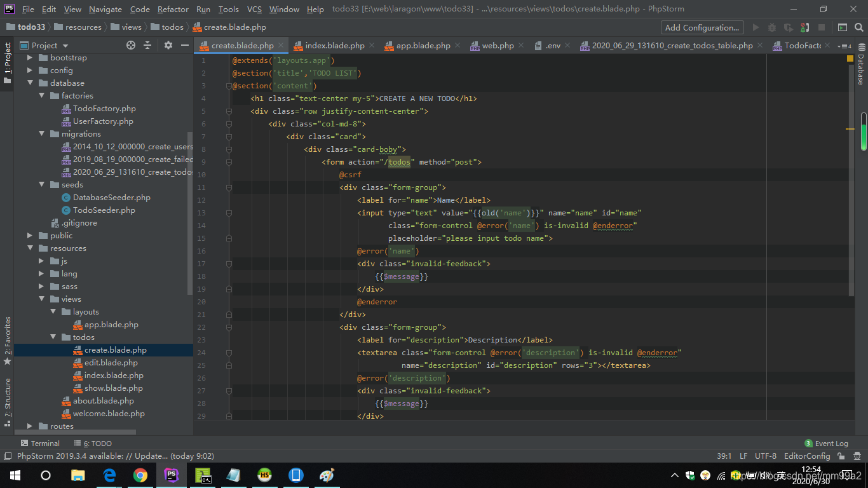Open DatabaseSeeder.php in project tree
This screenshot has width=868, height=488.
click(112, 198)
